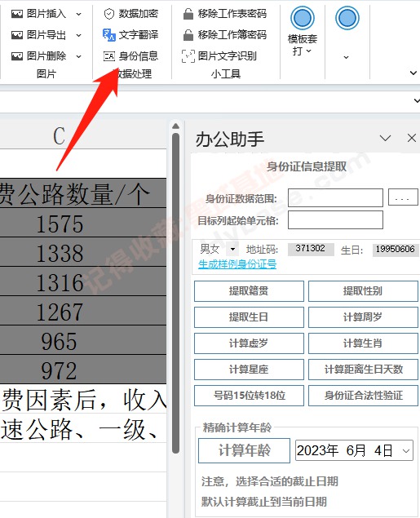Click the 生日 field 19950606
This screenshot has height=518, width=420.
(396, 250)
